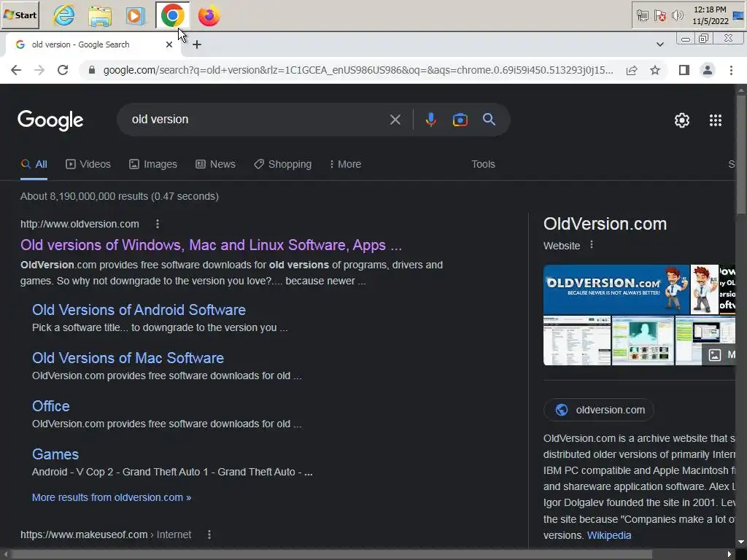The image size is (747, 560).
Task: Open options for the makeuseof.com result
Action: click(x=209, y=534)
